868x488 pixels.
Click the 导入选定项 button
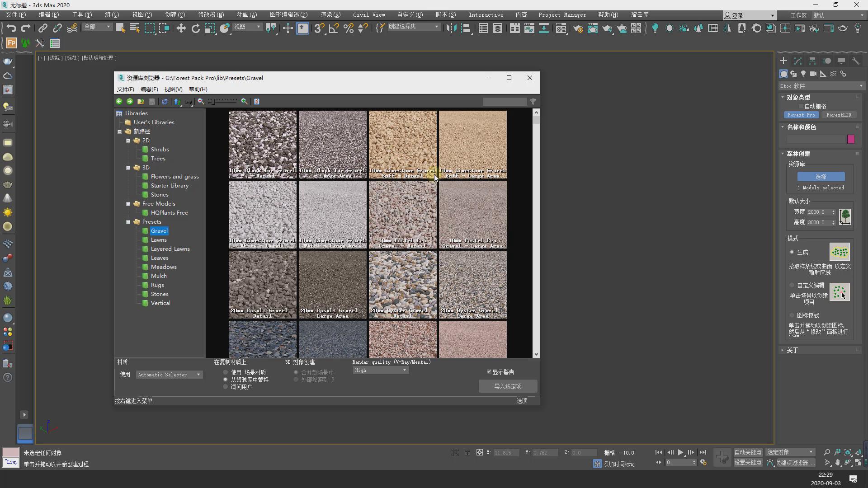pos(508,386)
